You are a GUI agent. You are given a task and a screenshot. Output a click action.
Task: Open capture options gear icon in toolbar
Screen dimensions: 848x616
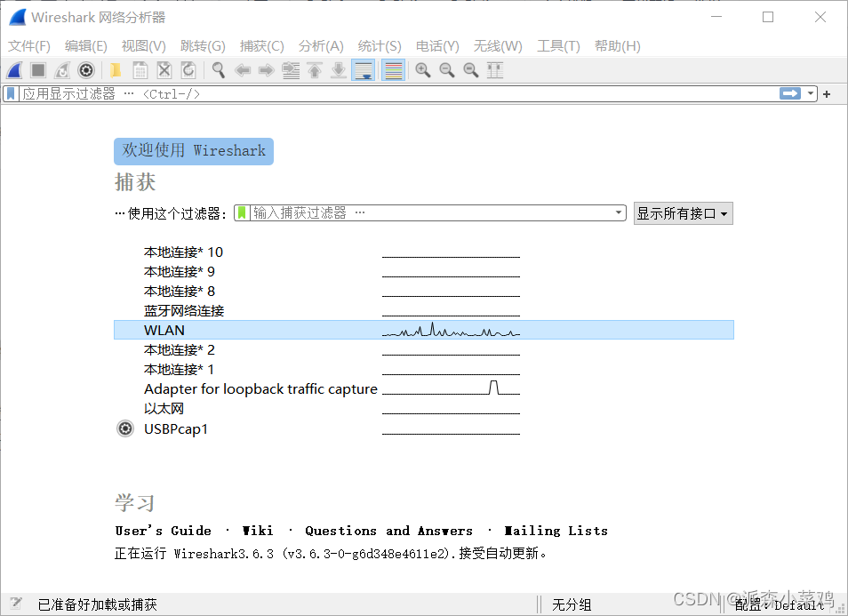pos(86,70)
